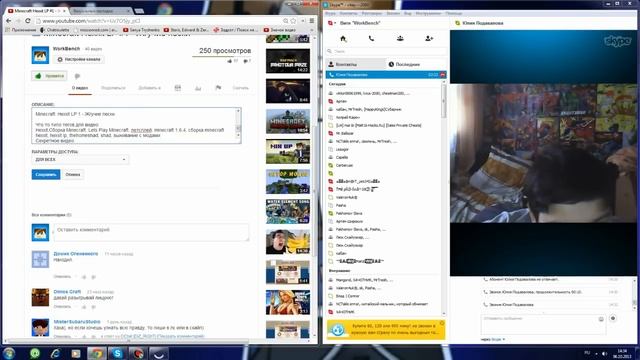Click inside the video description text box

(x=133, y=126)
